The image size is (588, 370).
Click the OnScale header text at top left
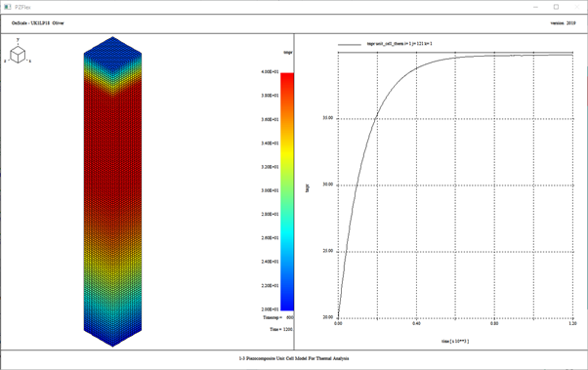(37, 22)
